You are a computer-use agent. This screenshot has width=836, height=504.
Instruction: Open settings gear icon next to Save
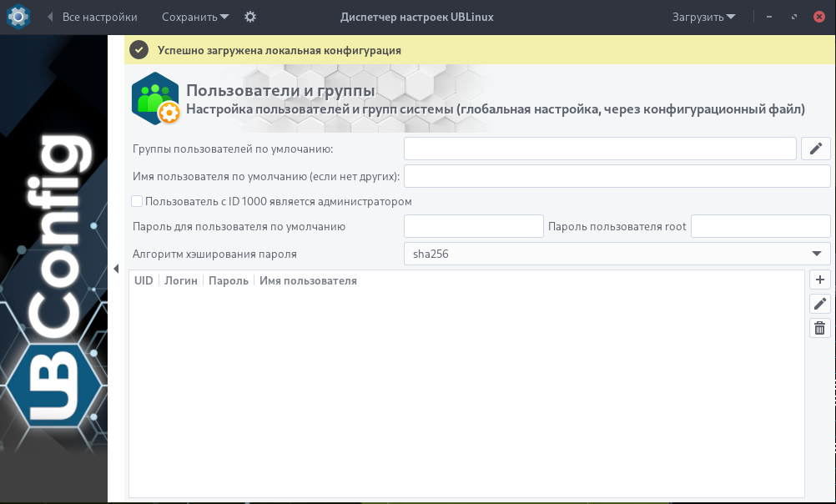(x=250, y=17)
